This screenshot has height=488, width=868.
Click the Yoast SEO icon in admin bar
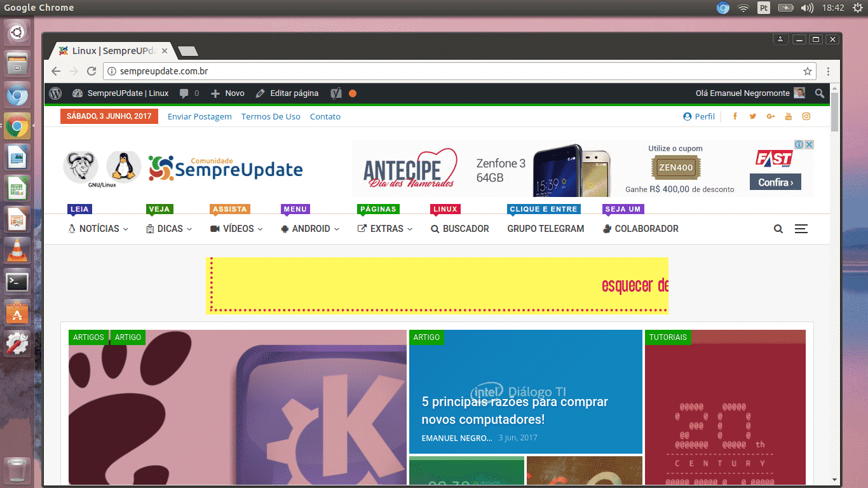tap(336, 93)
